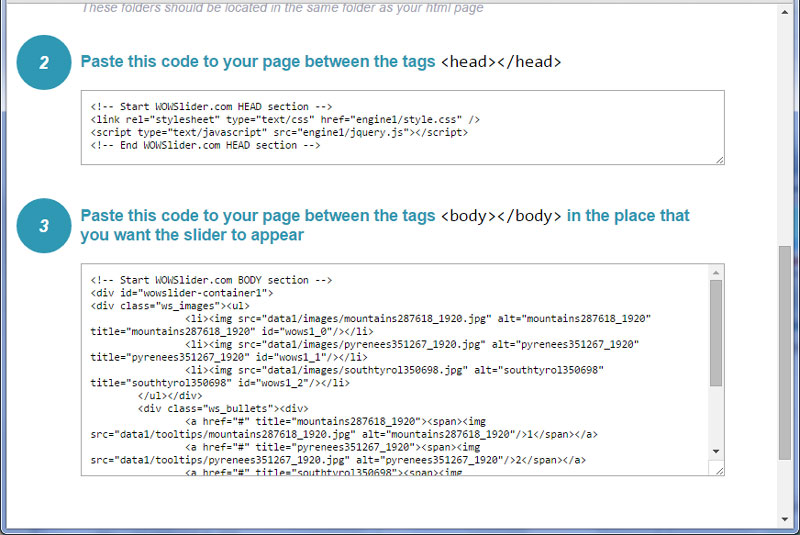Click the div class="ws_images" line
The height and width of the screenshot is (535, 800).
tap(170, 306)
